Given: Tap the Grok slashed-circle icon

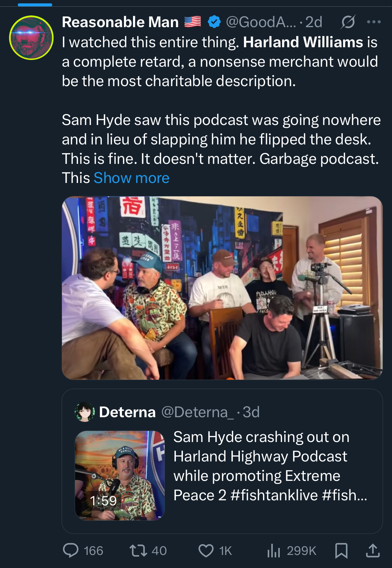Looking at the screenshot, I should click(x=348, y=22).
